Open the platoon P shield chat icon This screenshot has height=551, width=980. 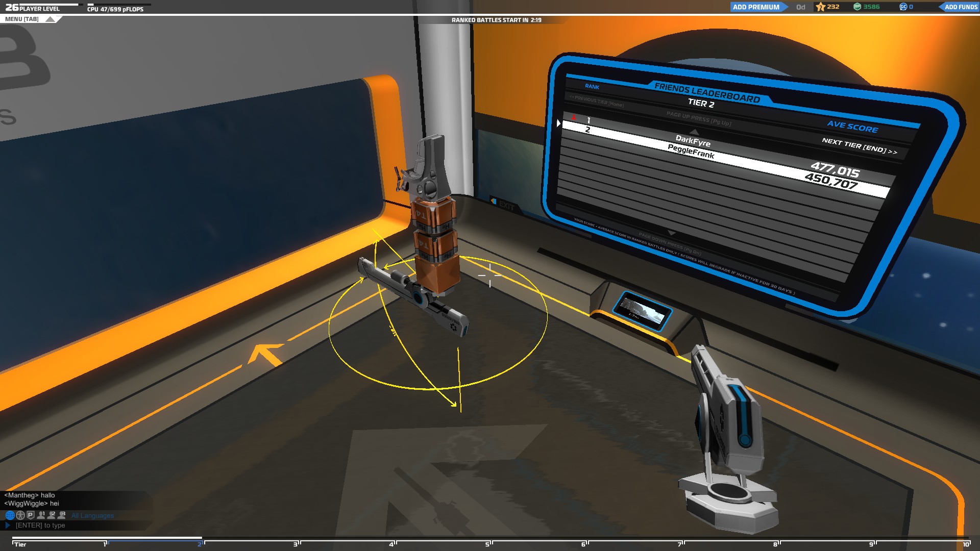[x=31, y=515]
